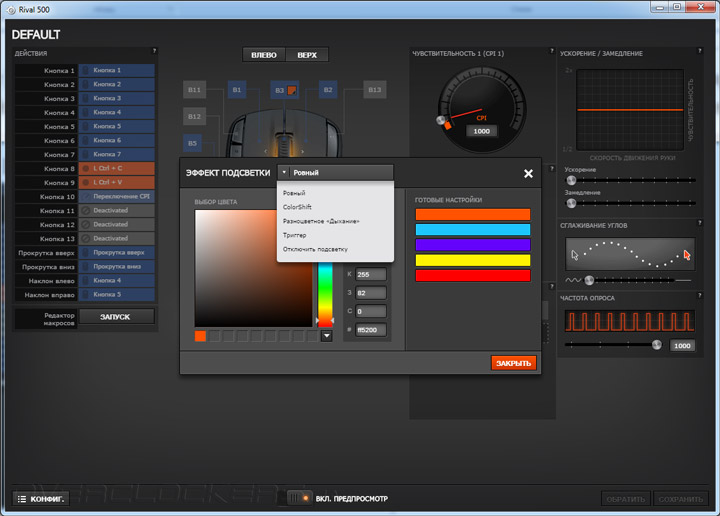
Task: Pick the cyan preset color bar
Action: (x=472, y=229)
